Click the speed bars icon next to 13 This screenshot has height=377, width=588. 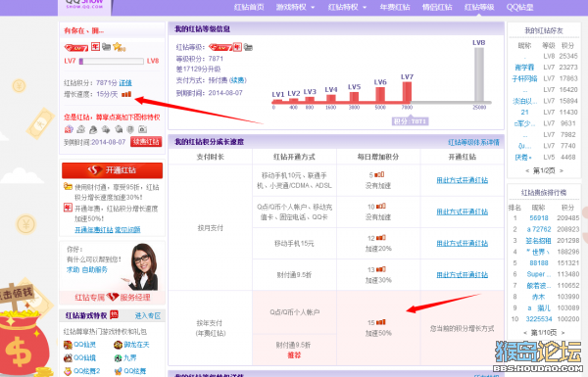pyautogui.click(x=381, y=269)
